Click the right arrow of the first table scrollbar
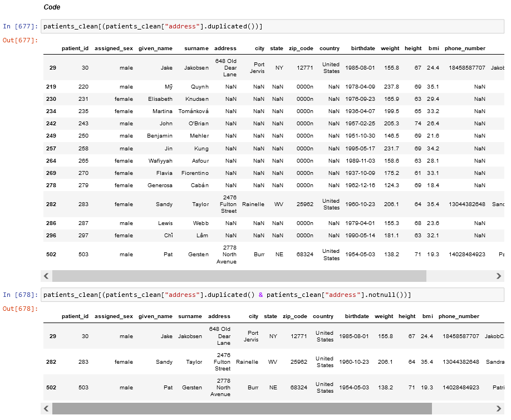 click(x=500, y=276)
